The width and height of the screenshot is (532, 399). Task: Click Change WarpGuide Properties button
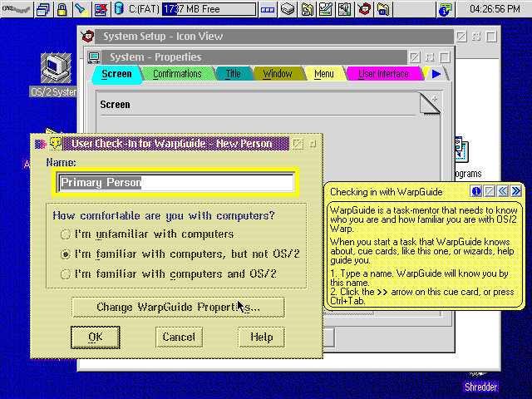pyautogui.click(x=178, y=307)
